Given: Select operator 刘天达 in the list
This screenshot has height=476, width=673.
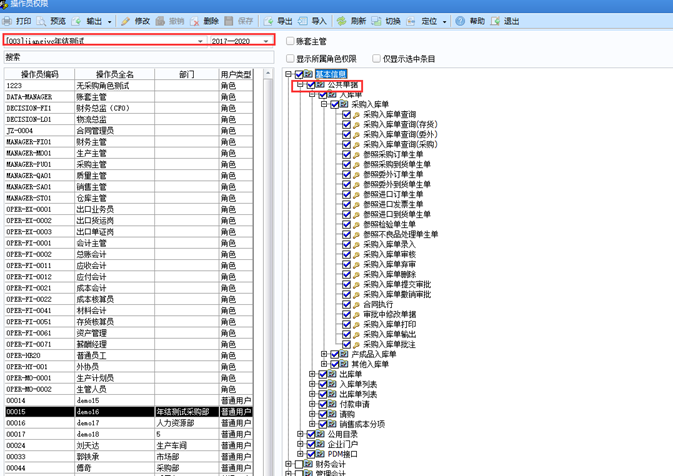Looking at the screenshot, I should click(129, 446).
